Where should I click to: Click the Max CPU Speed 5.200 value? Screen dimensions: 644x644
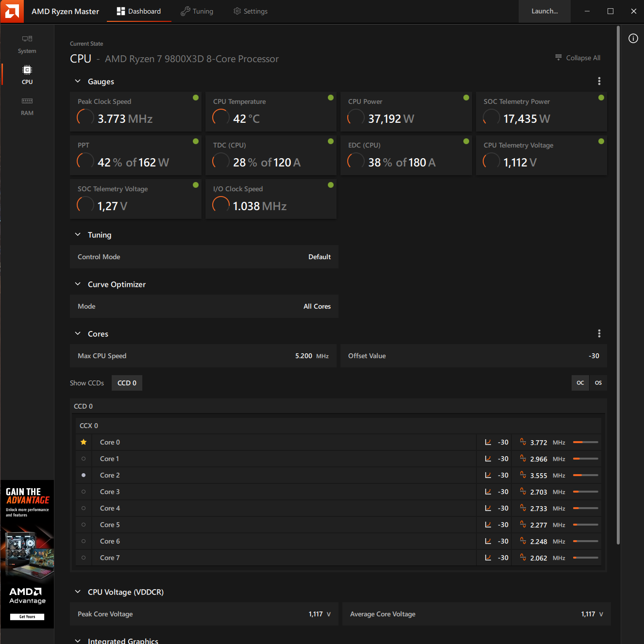(x=304, y=356)
